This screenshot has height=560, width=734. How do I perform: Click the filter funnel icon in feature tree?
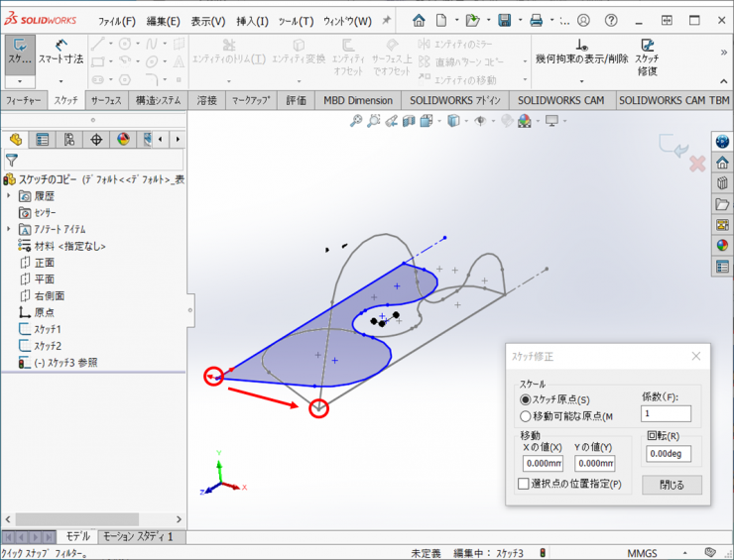coord(12,160)
